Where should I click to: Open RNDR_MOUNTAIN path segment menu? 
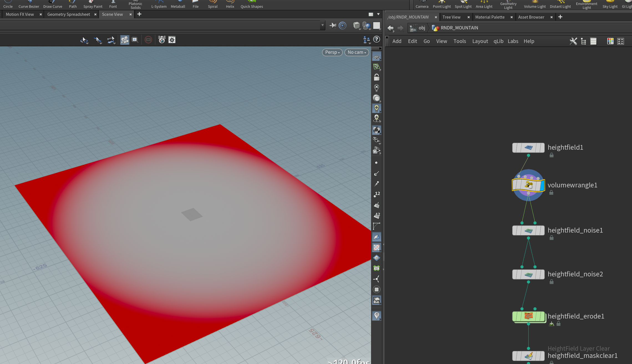point(455,28)
